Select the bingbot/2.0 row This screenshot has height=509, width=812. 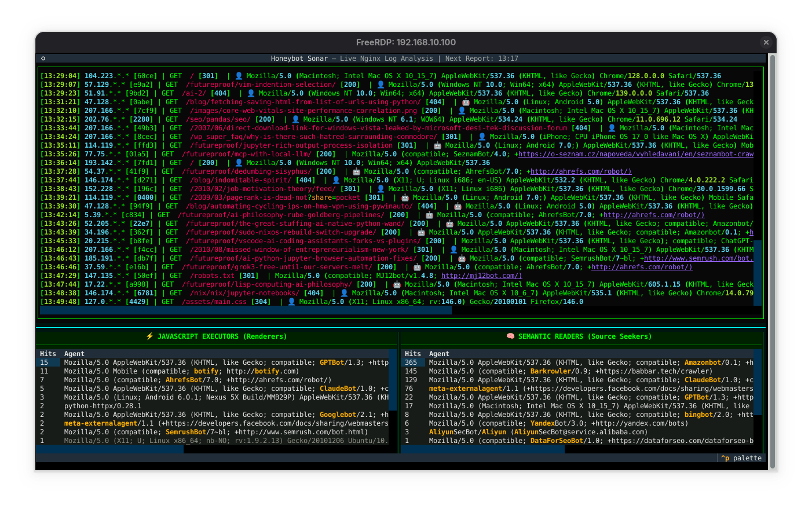[x=577, y=415]
